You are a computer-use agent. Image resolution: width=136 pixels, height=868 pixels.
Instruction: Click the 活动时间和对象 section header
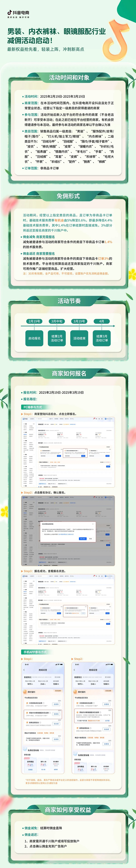pyautogui.click(x=69, y=78)
